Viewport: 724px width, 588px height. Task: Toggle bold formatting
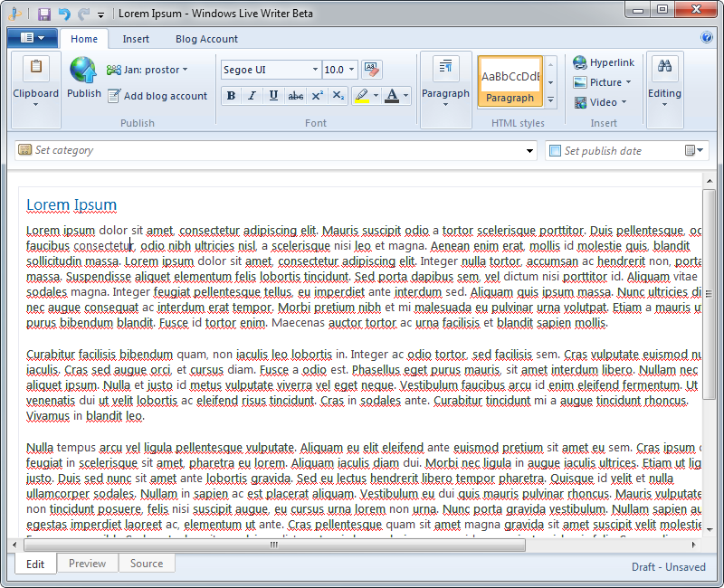pos(231,96)
